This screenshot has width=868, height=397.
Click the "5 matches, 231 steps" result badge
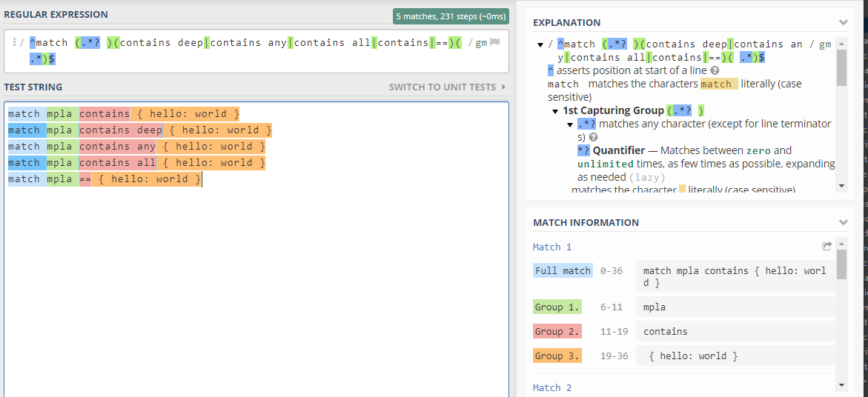tap(451, 16)
